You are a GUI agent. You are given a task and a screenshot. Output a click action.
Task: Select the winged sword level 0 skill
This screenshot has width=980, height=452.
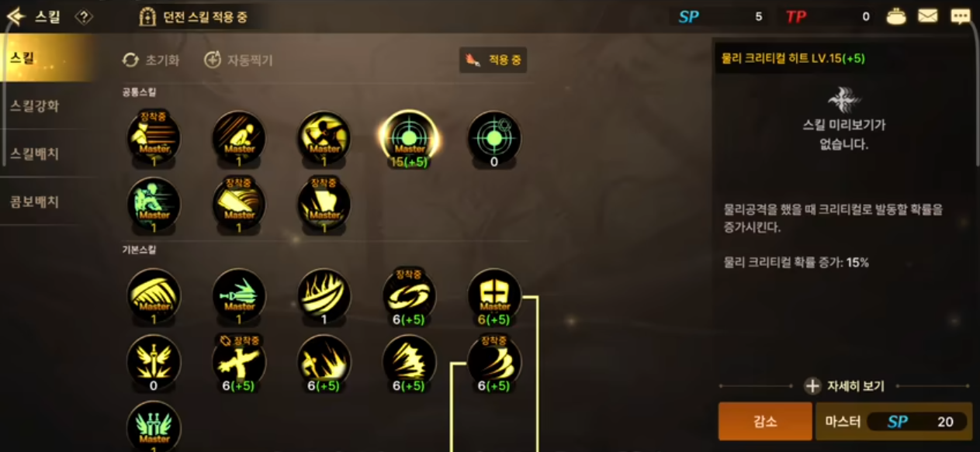[154, 361]
